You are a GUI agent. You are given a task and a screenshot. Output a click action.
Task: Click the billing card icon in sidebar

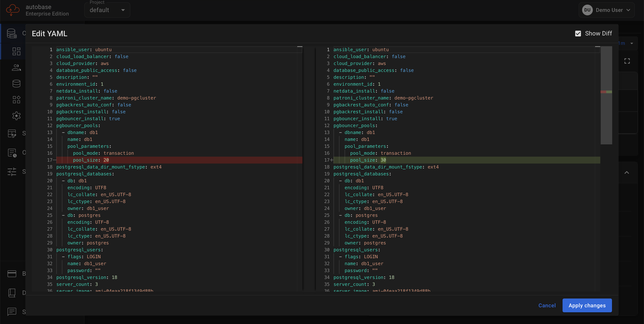(12, 274)
